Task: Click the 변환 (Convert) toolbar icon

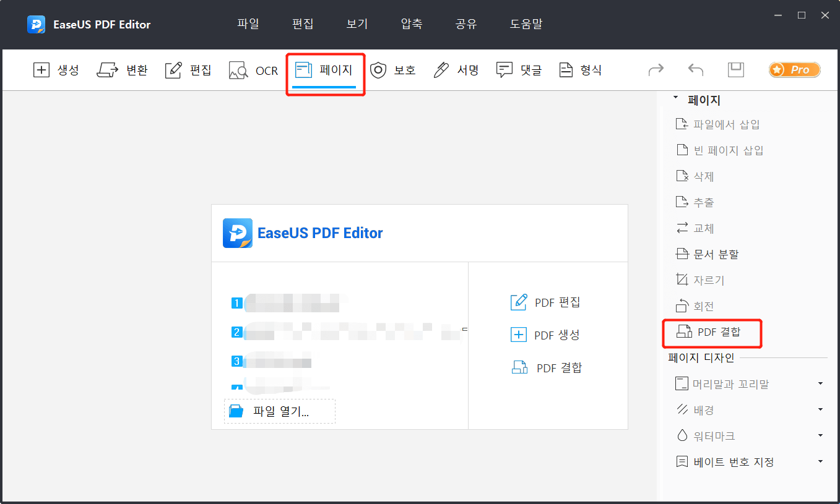Action: coord(123,70)
